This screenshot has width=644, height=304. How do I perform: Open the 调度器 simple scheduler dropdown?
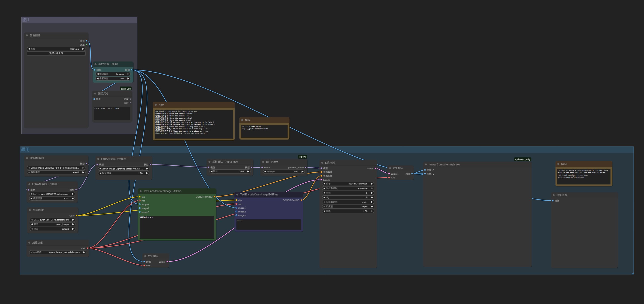click(x=348, y=207)
